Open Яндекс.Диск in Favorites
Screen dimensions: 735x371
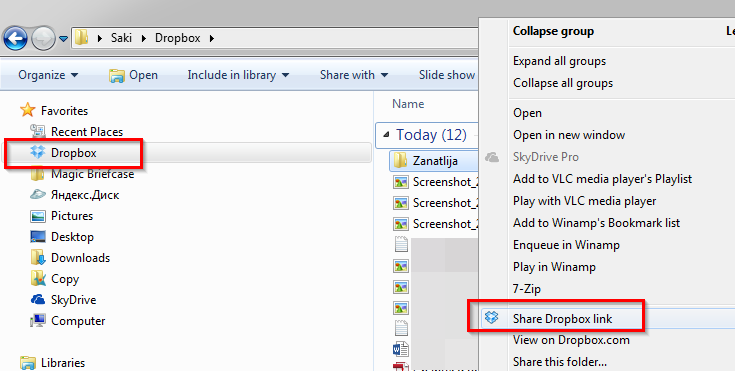pos(85,195)
